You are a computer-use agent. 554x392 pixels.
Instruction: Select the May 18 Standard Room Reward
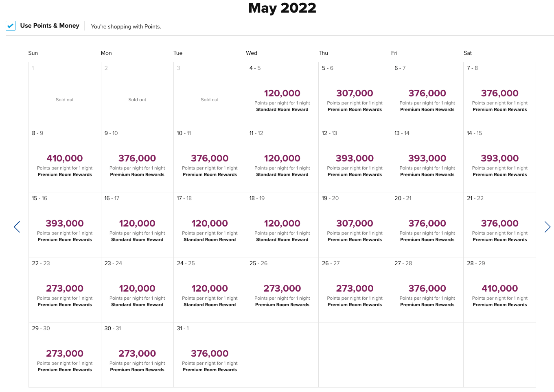pos(282,224)
